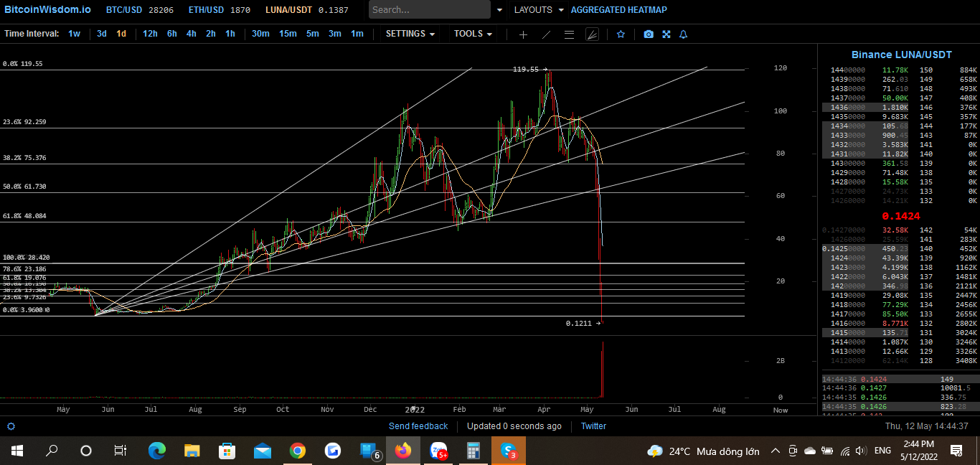Screen dimensions: 980x465
Task: Switch time interval to 6h
Action: point(172,34)
